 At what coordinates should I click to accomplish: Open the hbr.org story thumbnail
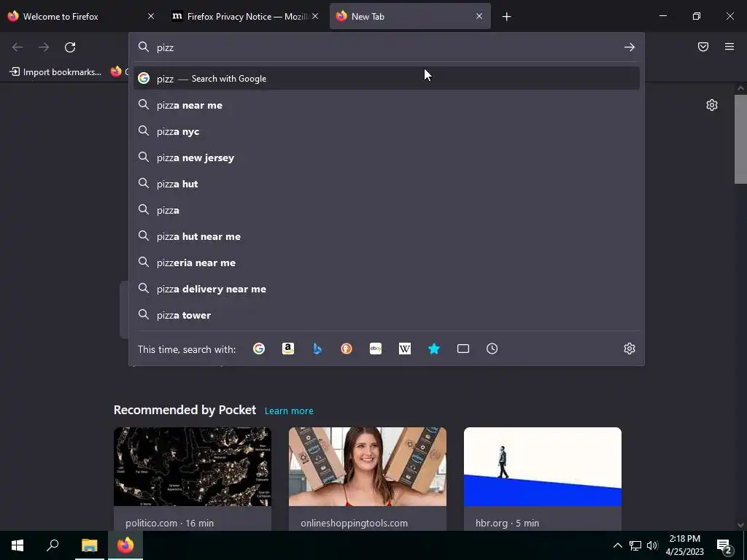543,467
